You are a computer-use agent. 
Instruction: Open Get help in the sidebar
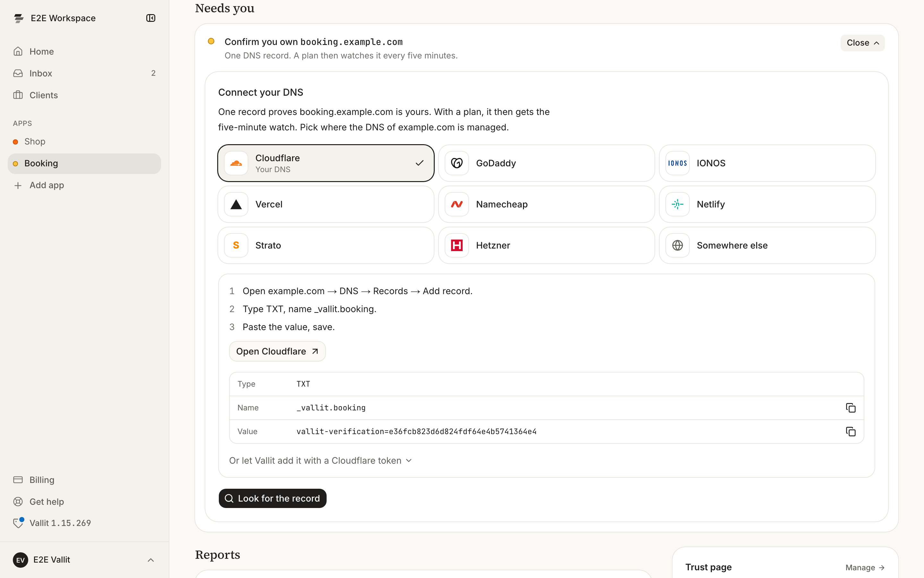pyautogui.click(x=84, y=502)
